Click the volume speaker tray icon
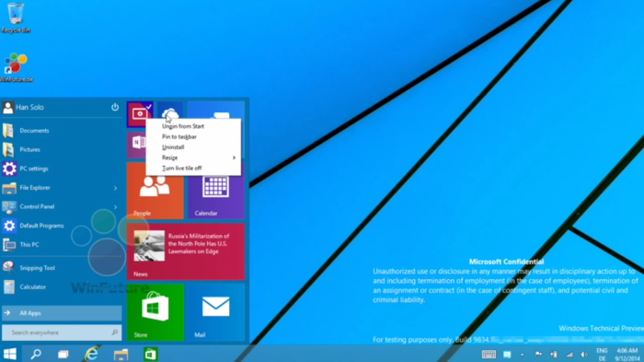The width and height of the screenshot is (644, 362). [x=584, y=355]
